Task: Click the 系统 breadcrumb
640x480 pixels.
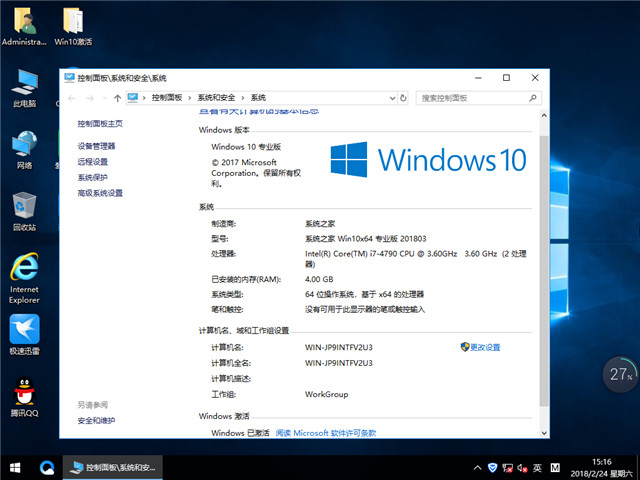Action: [x=258, y=98]
